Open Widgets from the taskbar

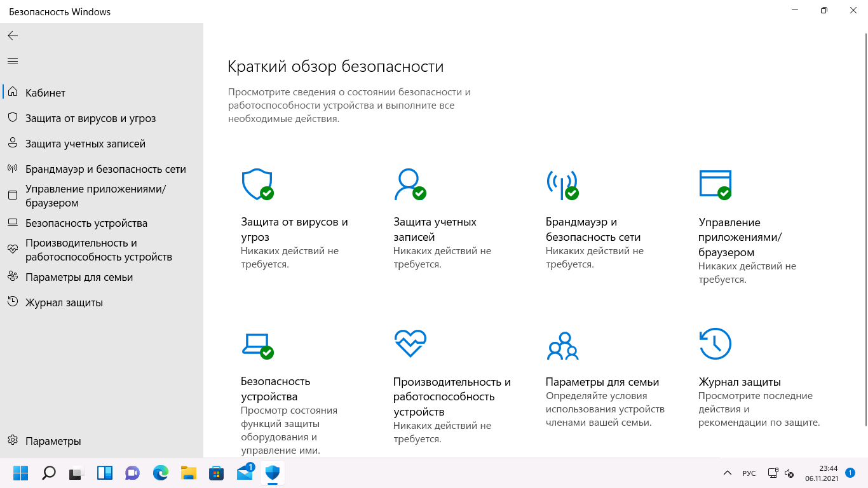pos(104,473)
